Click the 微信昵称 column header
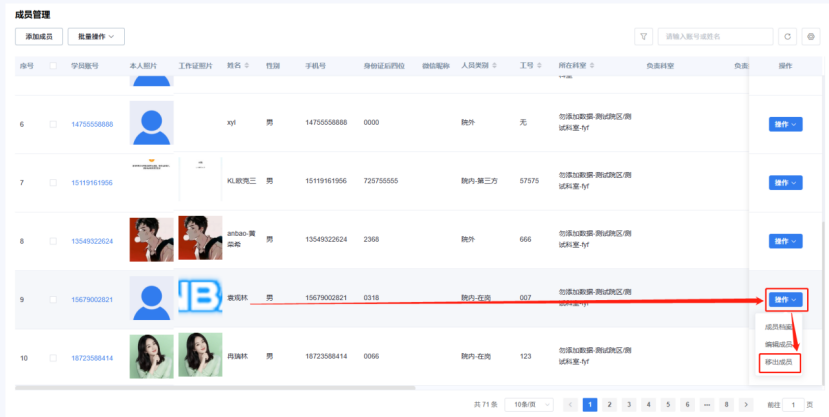Screen dimensions: 829x417 click(436, 66)
